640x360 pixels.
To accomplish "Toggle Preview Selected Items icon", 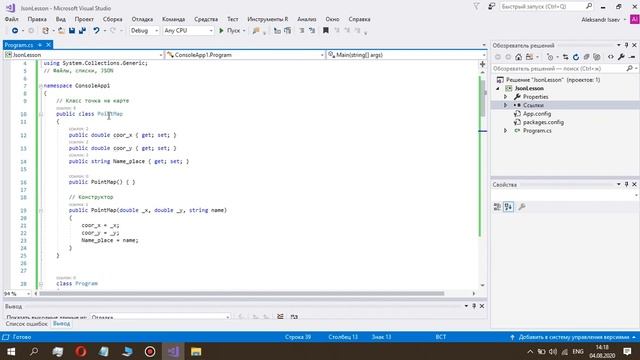I will pyautogui.click(x=632, y=57).
